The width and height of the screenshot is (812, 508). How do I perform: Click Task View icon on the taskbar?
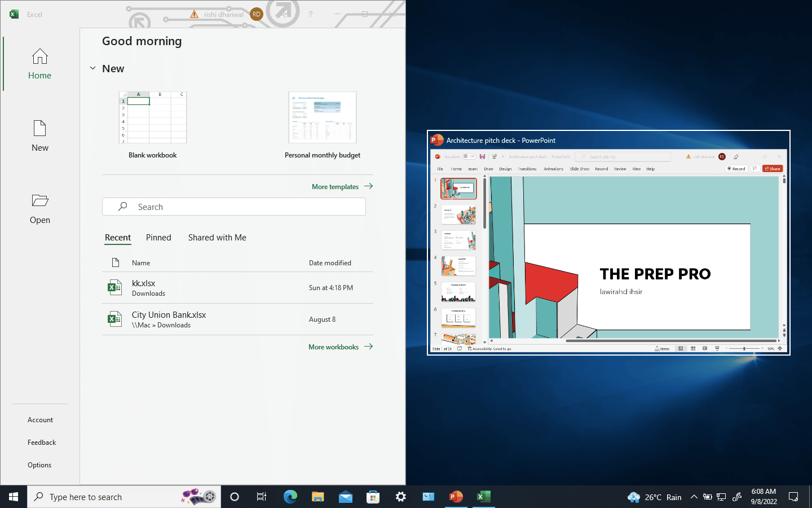click(262, 497)
